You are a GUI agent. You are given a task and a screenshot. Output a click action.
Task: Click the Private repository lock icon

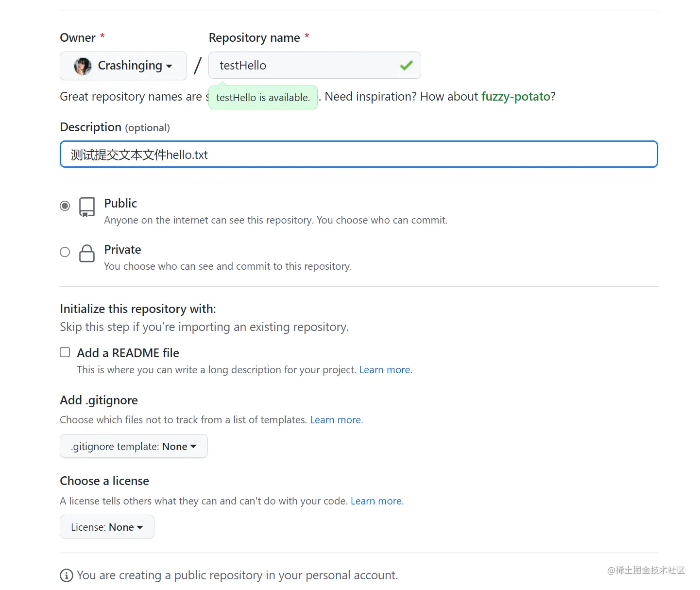pyautogui.click(x=87, y=253)
